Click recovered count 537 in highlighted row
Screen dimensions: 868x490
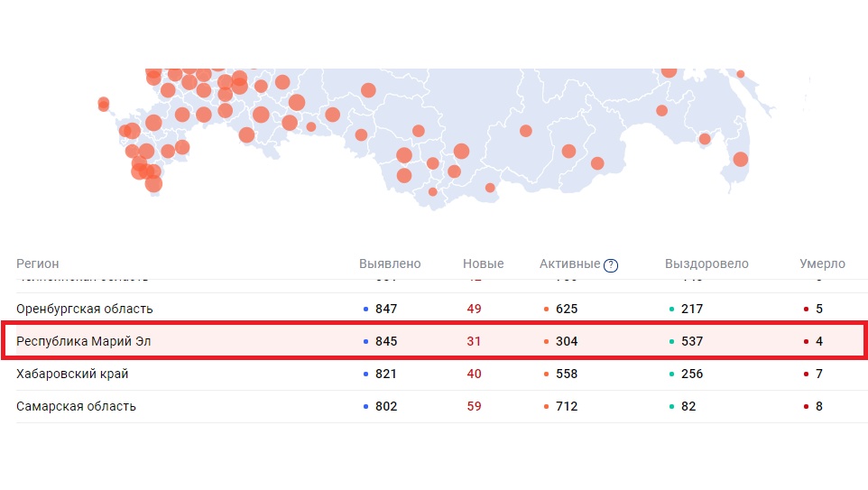click(x=693, y=341)
